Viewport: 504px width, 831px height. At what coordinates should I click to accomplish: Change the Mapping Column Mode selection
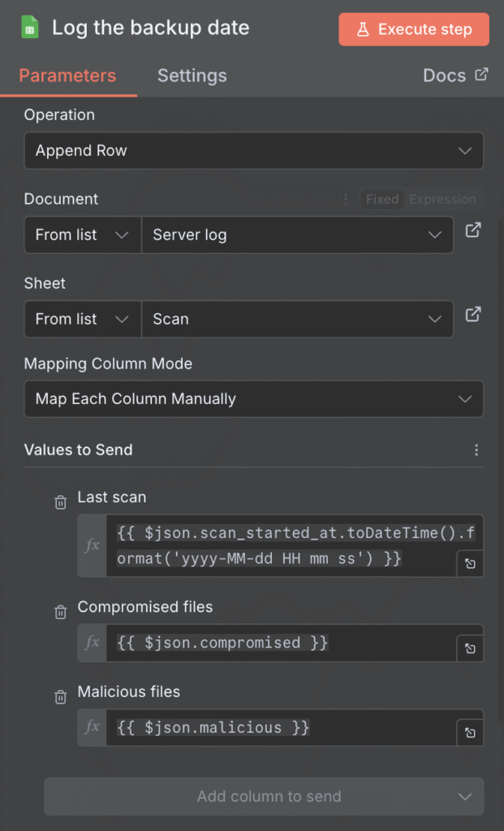pos(253,399)
